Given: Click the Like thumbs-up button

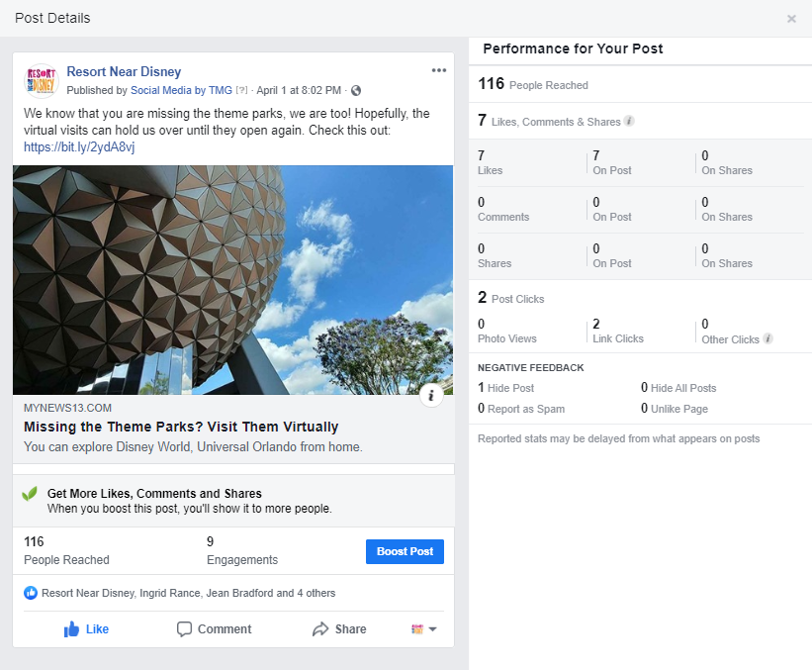Looking at the screenshot, I should [86, 629].
